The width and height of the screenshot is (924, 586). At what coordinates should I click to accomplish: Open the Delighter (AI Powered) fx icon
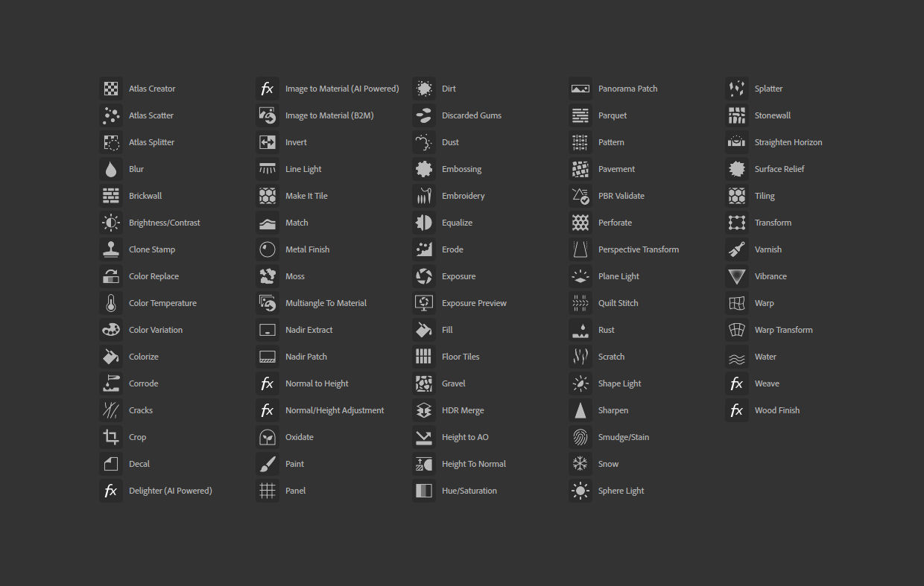tap(111, 491)
